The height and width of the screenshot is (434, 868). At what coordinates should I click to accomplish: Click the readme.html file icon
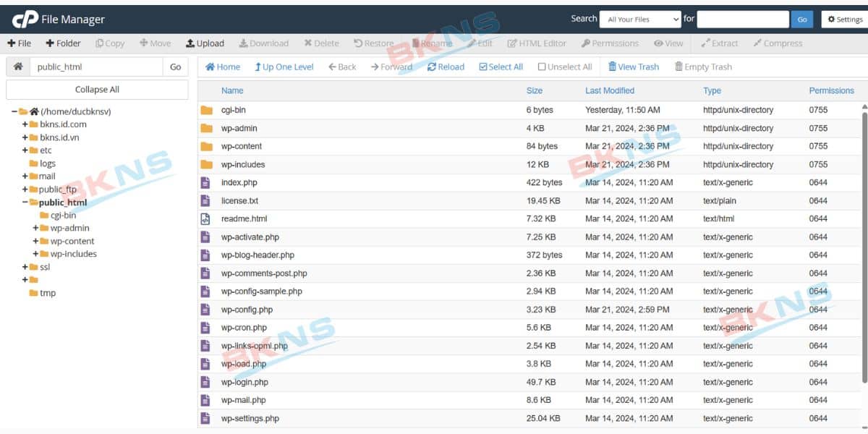[206, 218]
